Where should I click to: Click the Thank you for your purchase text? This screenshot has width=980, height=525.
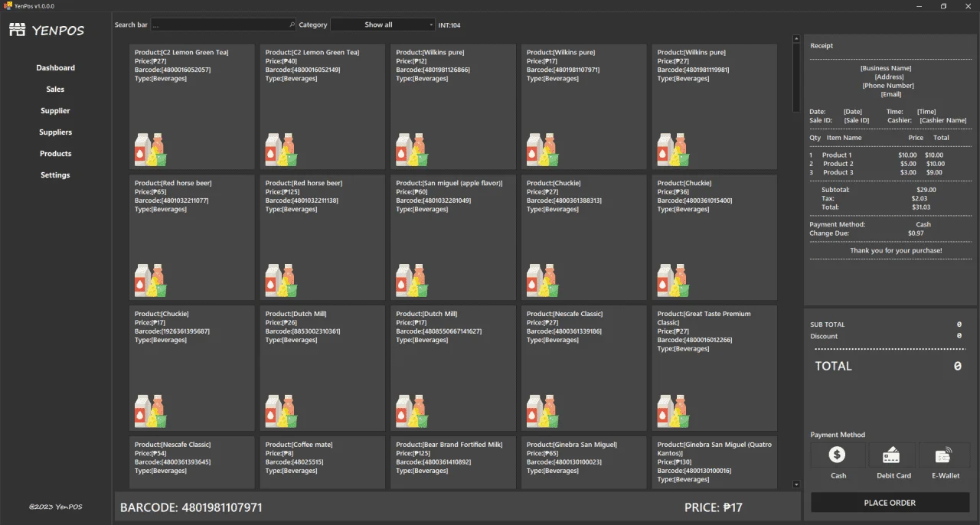[896, 250]
